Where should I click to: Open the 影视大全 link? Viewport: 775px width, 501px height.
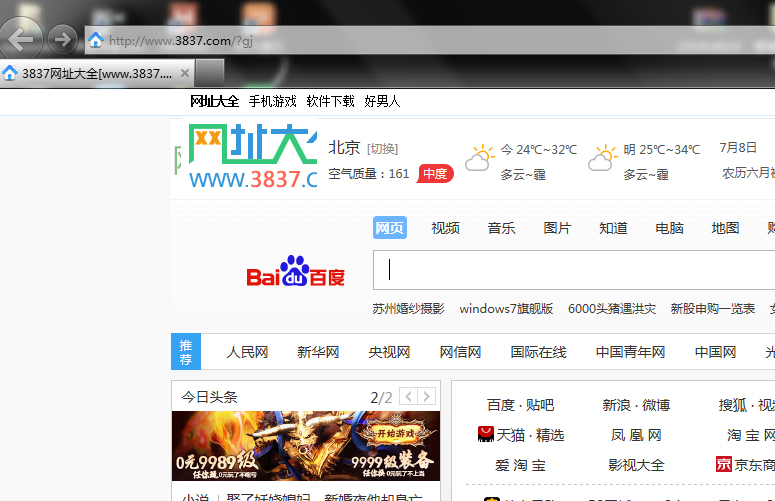pos(636,465)
